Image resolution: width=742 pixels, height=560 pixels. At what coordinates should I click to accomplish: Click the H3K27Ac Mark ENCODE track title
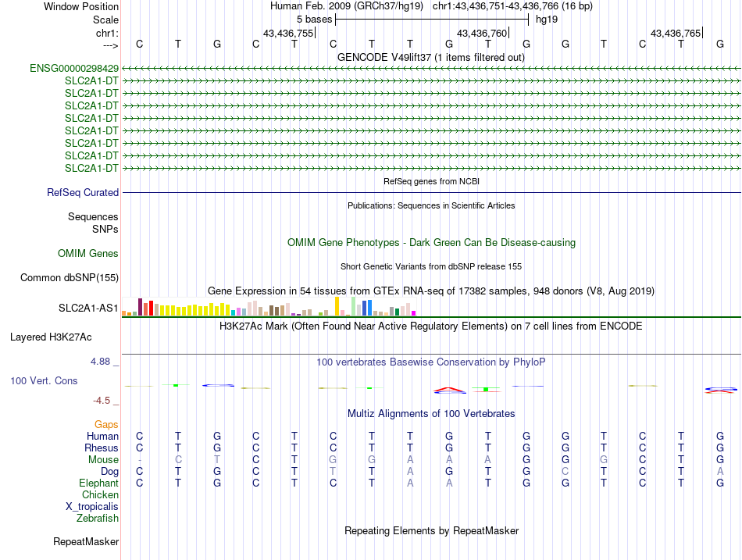click(431, 326)
